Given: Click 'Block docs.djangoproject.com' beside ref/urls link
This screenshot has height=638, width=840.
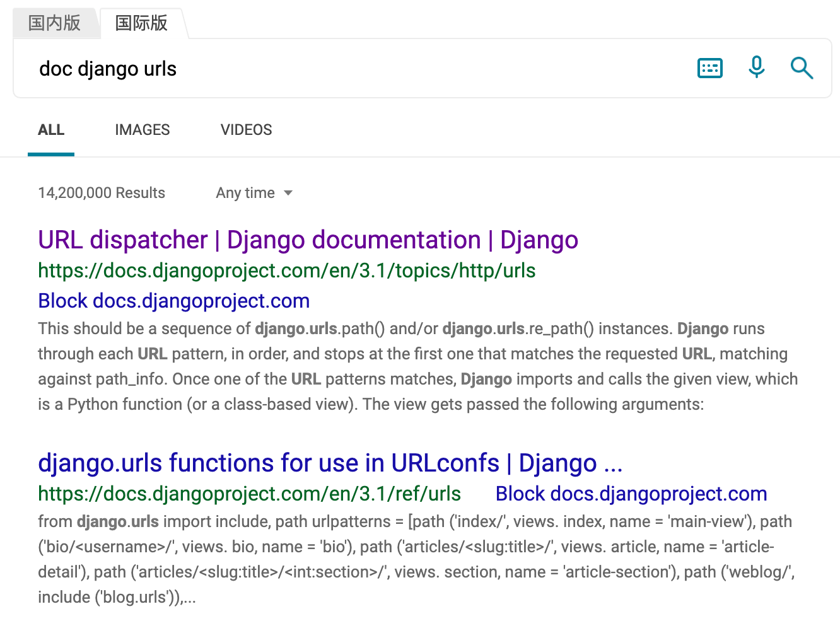Looking at the screenshot, I should 631,494.
